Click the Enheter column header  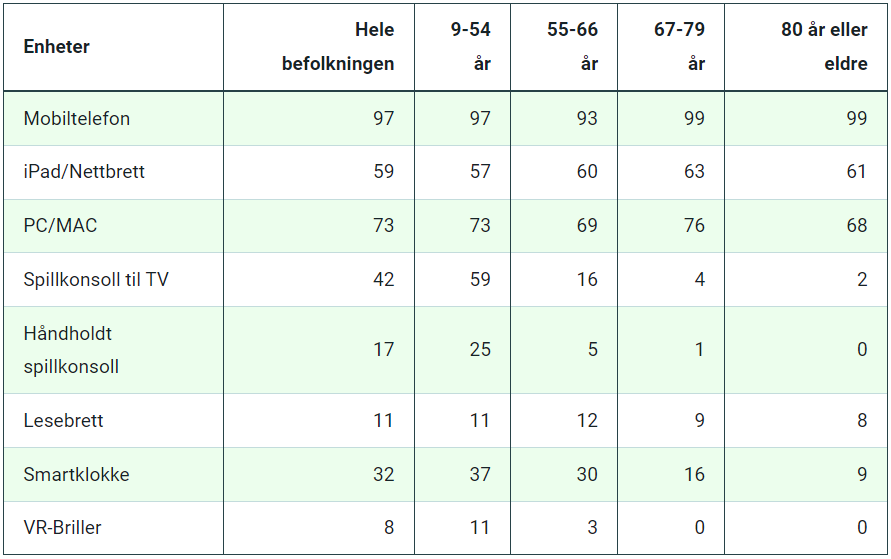click(x=56, y=47)
